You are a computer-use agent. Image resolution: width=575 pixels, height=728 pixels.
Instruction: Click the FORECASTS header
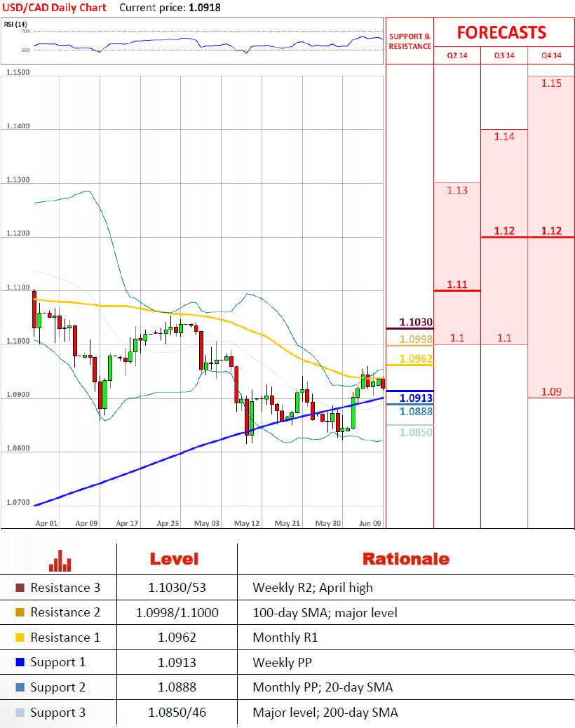(x=501, y=32)
